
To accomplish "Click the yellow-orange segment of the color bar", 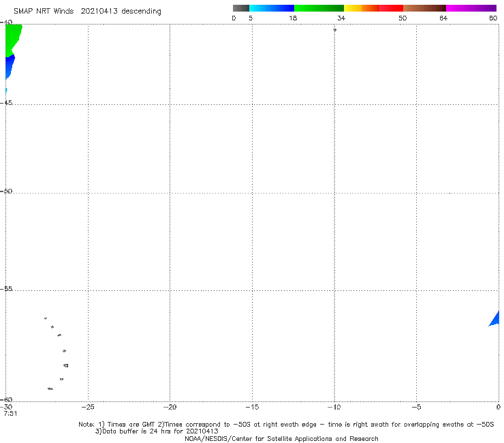I will point(362,8).
